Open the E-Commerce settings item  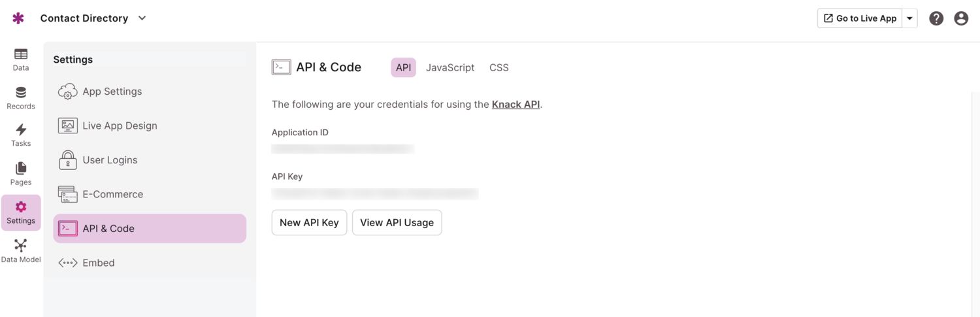pos(112,194)
